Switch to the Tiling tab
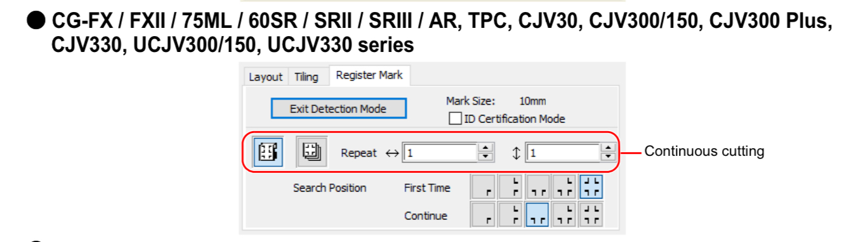868x242 pixels. [x=306, y=77]
